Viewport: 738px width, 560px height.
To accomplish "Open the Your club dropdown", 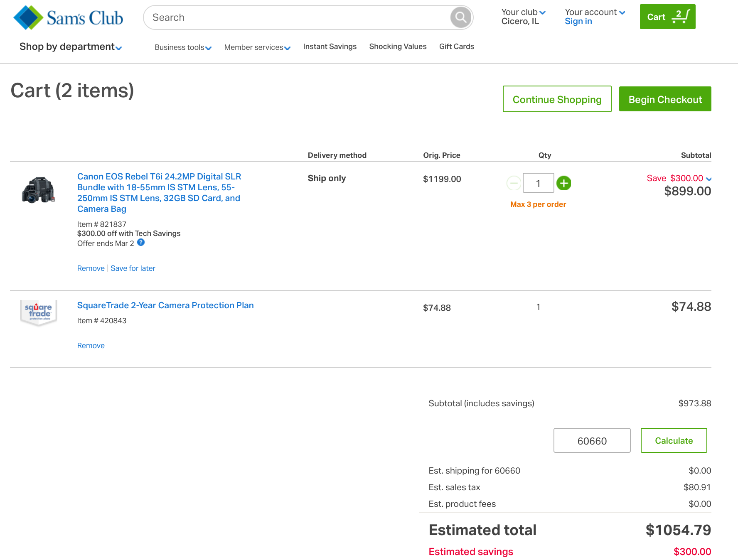I will [523, 12].
